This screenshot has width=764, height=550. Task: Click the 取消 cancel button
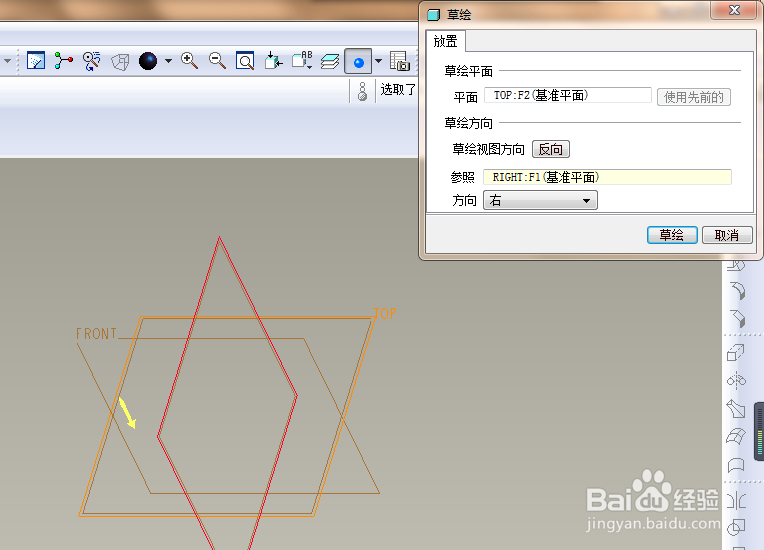[726, 235]
